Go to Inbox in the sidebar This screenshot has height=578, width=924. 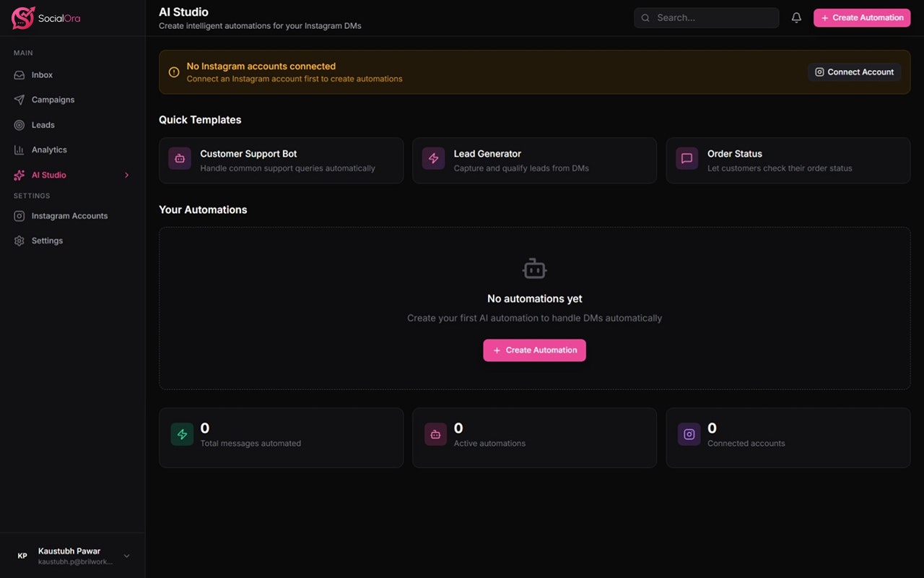(42, 75)
